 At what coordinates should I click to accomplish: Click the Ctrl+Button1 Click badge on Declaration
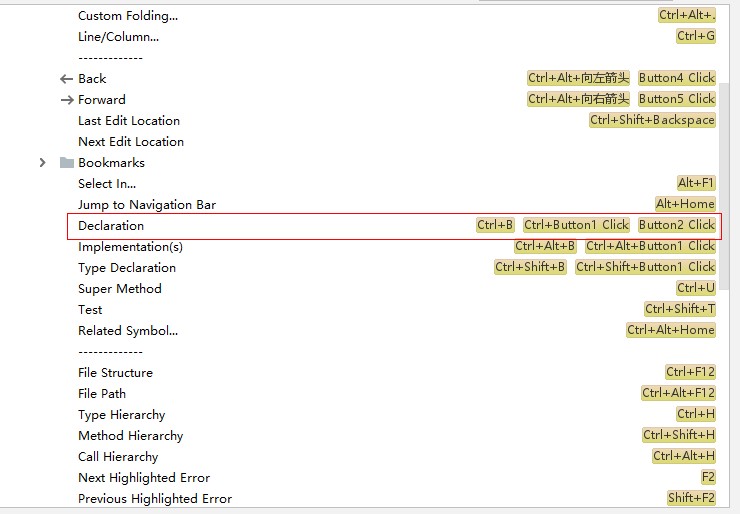pyautogui.click(x=576, y=225)
